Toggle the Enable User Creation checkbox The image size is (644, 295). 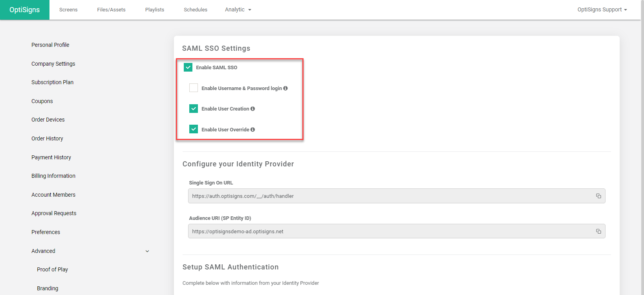coord(194,109)
